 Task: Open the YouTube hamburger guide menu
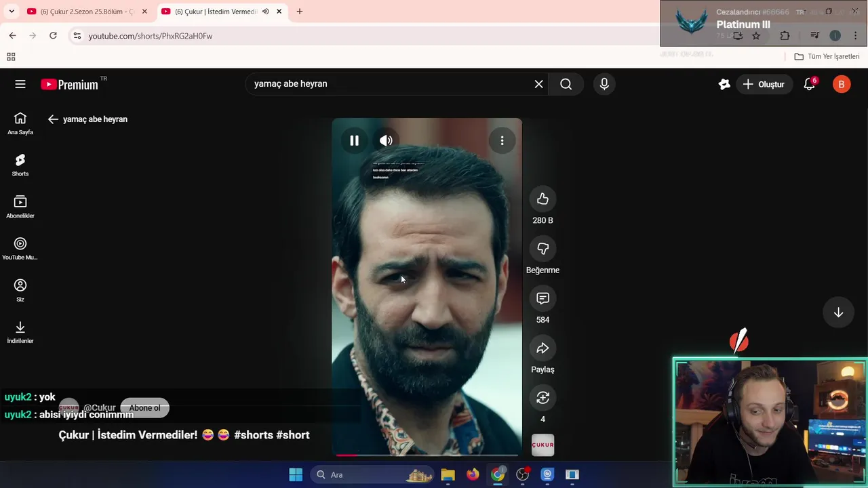coord(20,84)
